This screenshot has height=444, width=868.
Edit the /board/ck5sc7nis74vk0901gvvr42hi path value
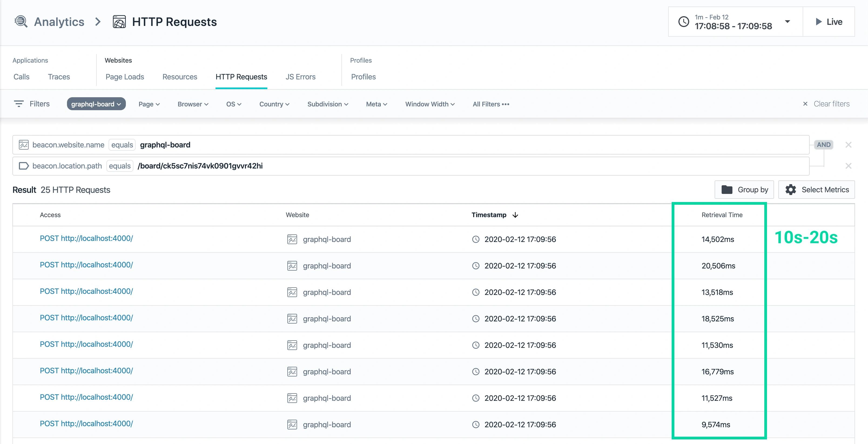click(x=200, y=166)
